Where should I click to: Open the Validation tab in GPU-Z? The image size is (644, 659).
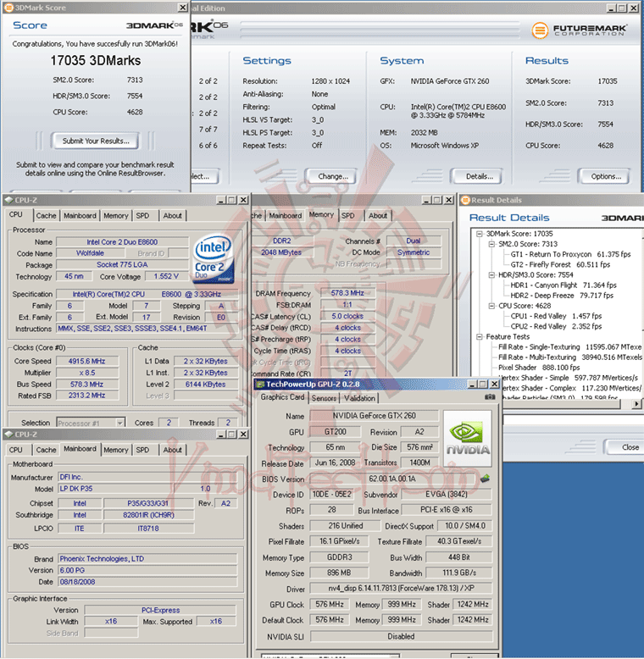pyautogui.click(x=359, y=398)
